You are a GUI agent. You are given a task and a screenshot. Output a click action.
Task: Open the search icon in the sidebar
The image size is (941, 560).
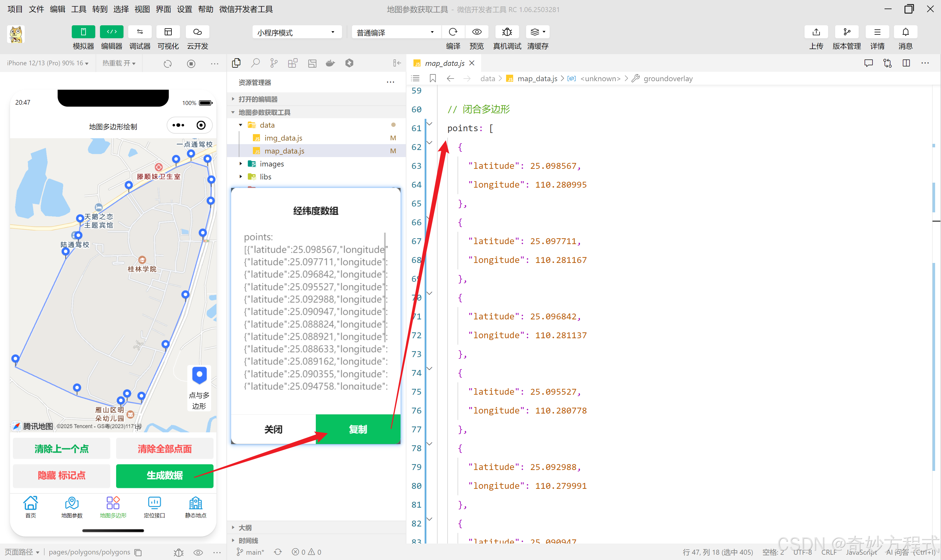[x=256, y=63]
